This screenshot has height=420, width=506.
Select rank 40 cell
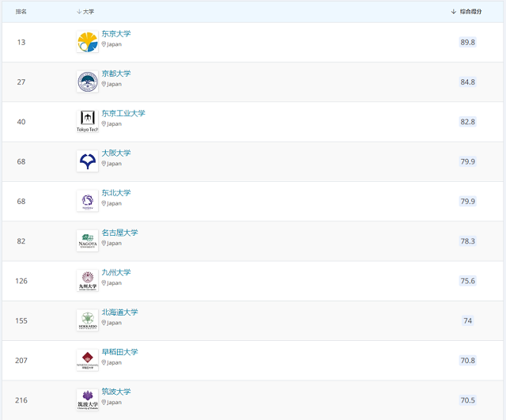21,122
